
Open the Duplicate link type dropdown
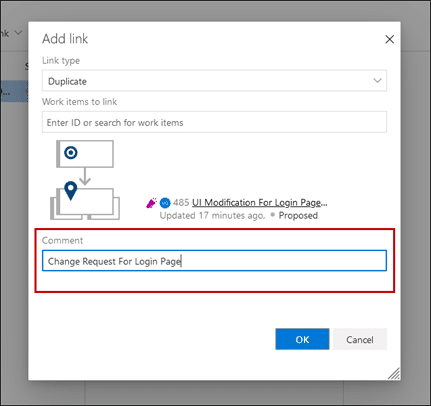pyautogui.click(x=214, y=81)
